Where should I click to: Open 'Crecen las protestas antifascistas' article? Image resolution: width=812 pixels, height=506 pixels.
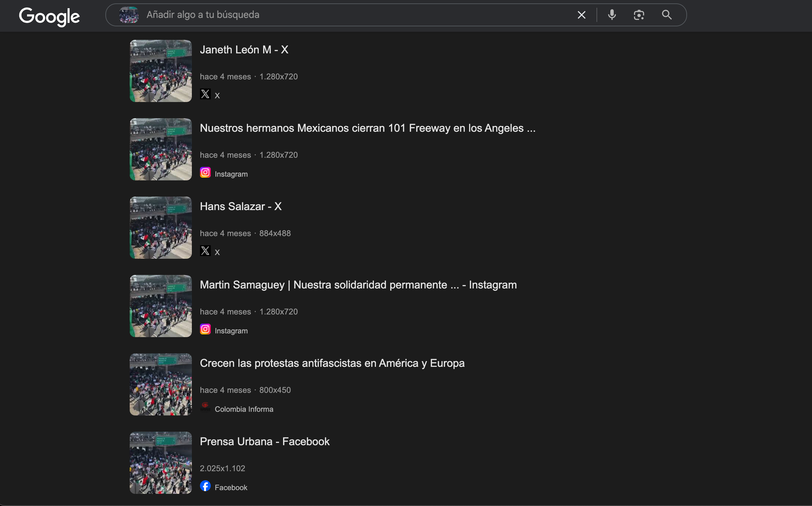332,363
